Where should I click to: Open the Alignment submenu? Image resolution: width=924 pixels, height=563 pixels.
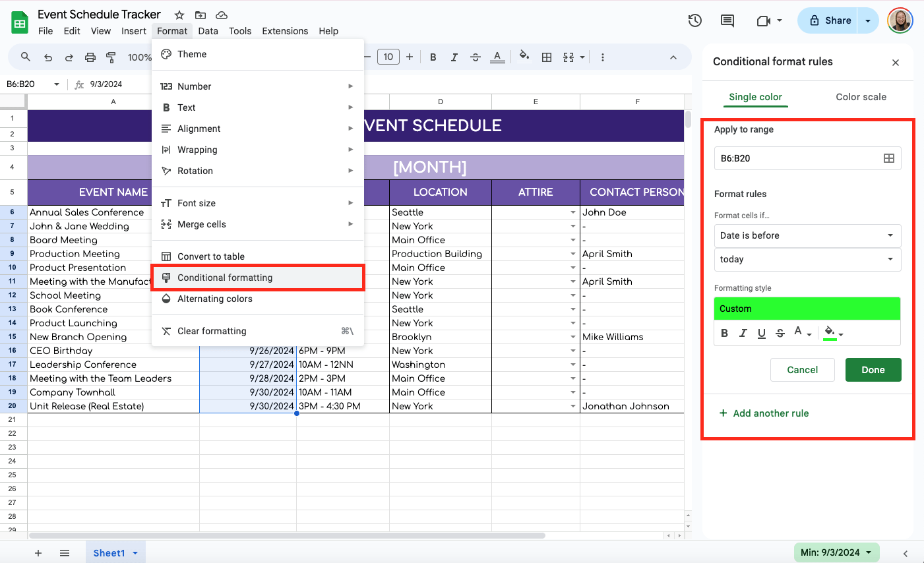click(x=258, y=129)
